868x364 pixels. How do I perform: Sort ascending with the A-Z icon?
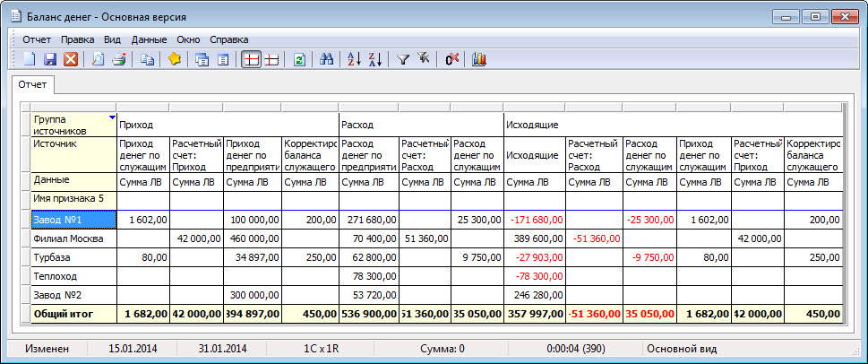(x=353, y=59)
